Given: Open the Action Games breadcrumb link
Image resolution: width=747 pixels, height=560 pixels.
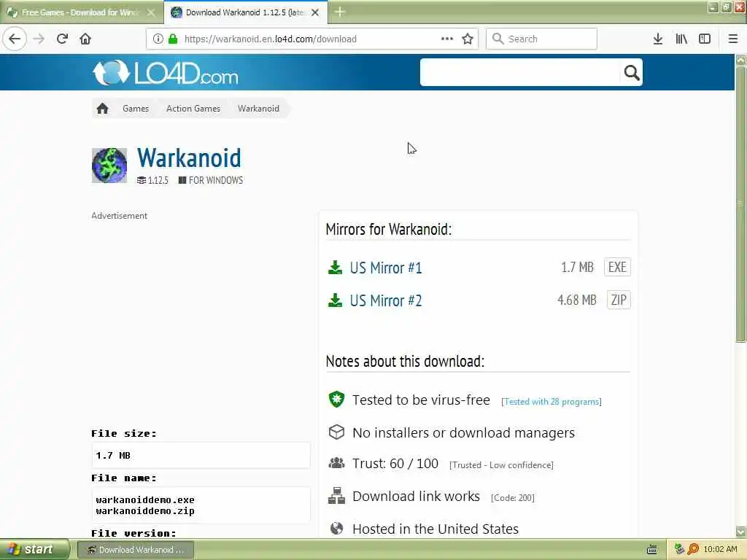Looking at the screenshot, I should click(193, 109).
